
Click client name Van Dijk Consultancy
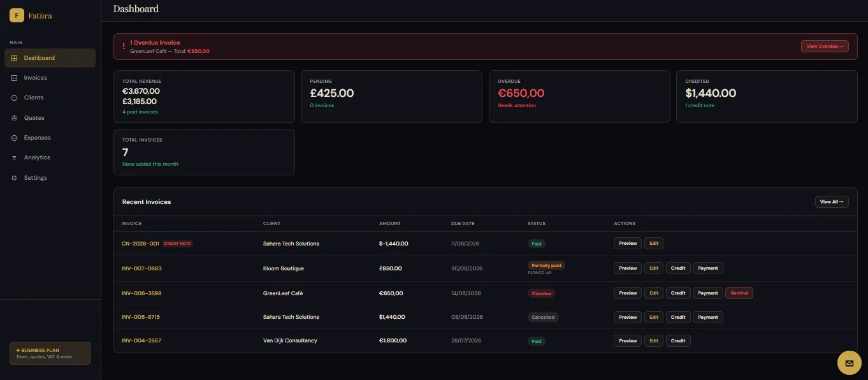click(290, 340)
